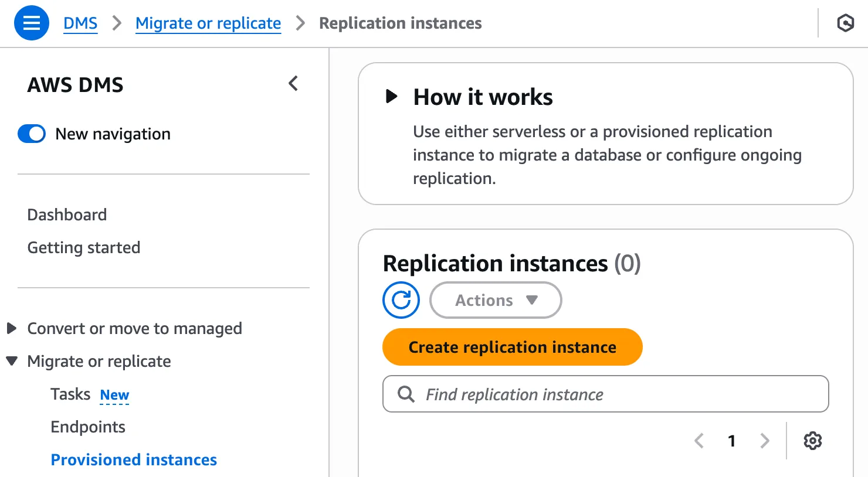Collapse the AWS DMS side panel
The image size is (868, 477).
pyautogui.click(x=293, y=84)
